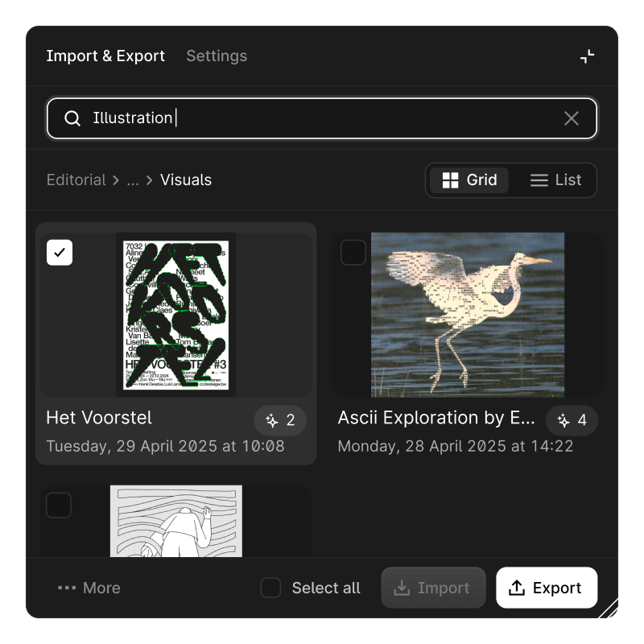
Task: Click the panel resize handle corner
Action: coord(609,609)
